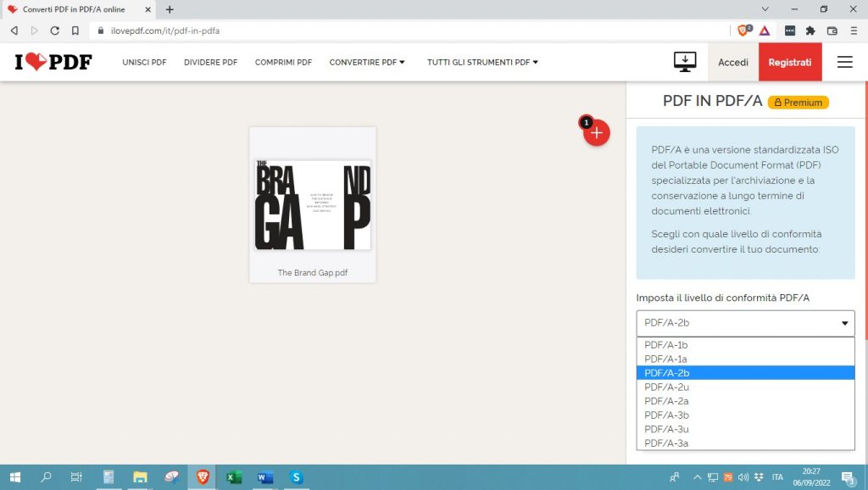Click the iLovePDF logo
868x490 pixels.
(x=53, y=62)
